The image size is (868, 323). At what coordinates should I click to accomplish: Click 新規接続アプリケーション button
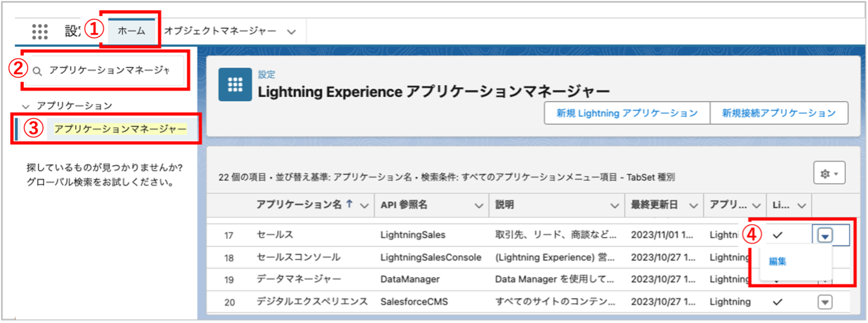click(x=779, y=113)
